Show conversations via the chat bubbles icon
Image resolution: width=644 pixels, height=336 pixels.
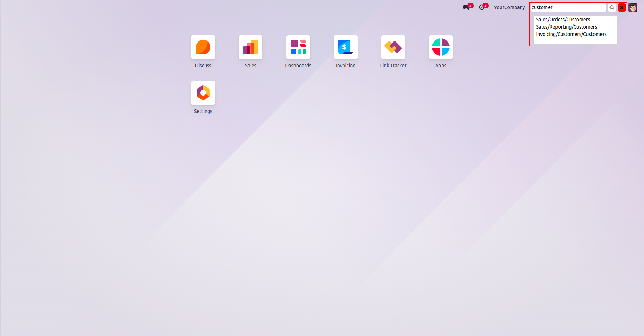[x=466, y=7]
